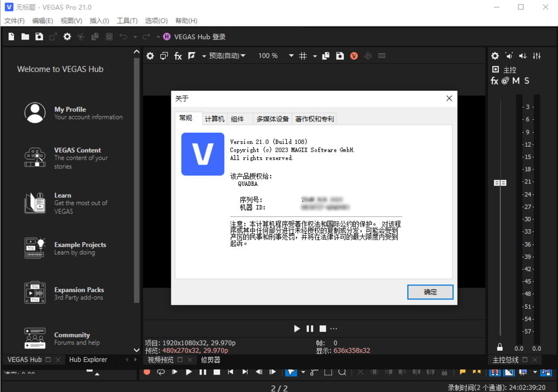
Task: Open Expansion Packs in Hub
Action: point(64,293)
